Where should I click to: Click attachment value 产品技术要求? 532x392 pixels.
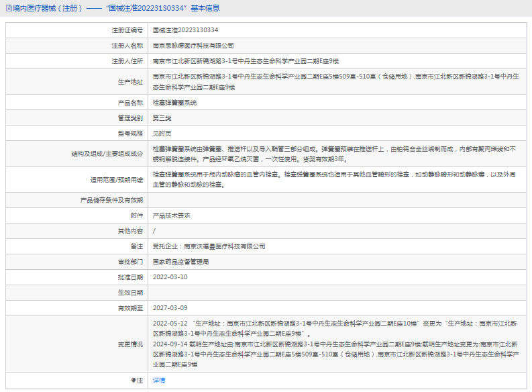(171, 215)
